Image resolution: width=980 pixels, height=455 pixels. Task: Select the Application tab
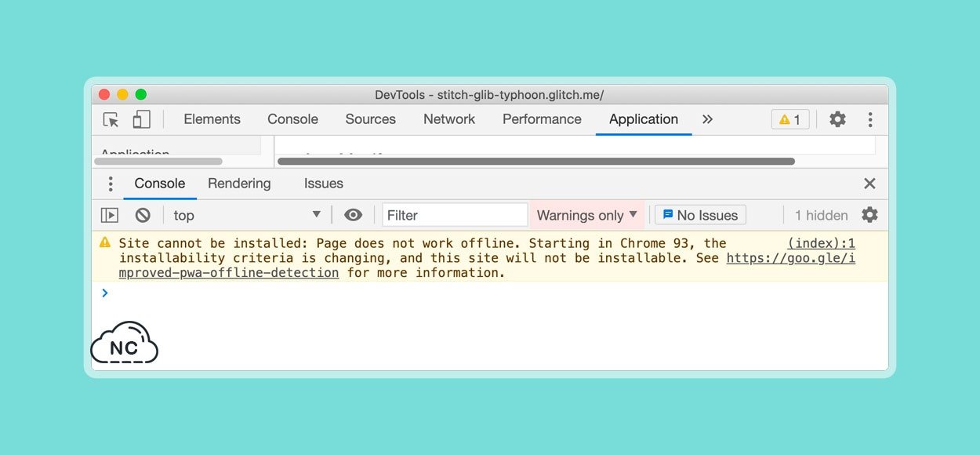[x=644, y=119]
